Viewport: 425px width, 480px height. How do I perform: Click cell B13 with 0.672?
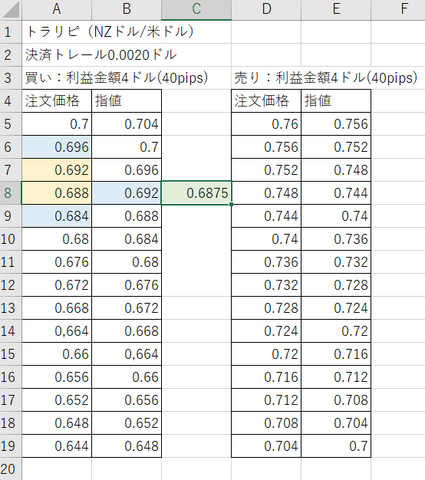[x=127, y=308]
